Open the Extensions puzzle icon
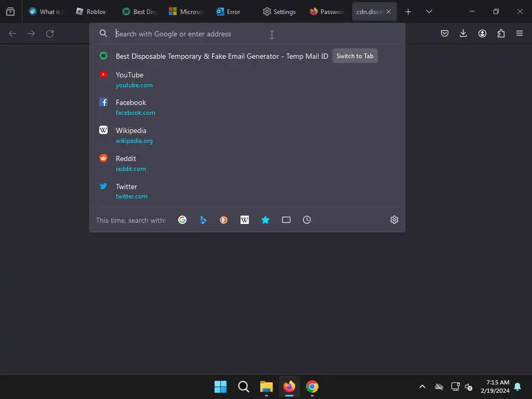 [x=501, y=33]
